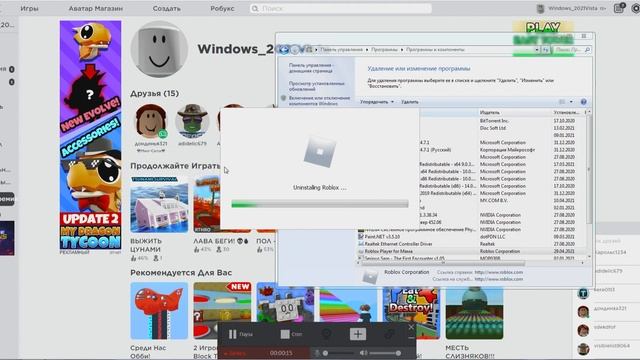This screenshot has height=360, width=640.
Task: Click the webcam icon on the recorder bar
Action: (327, 334)
